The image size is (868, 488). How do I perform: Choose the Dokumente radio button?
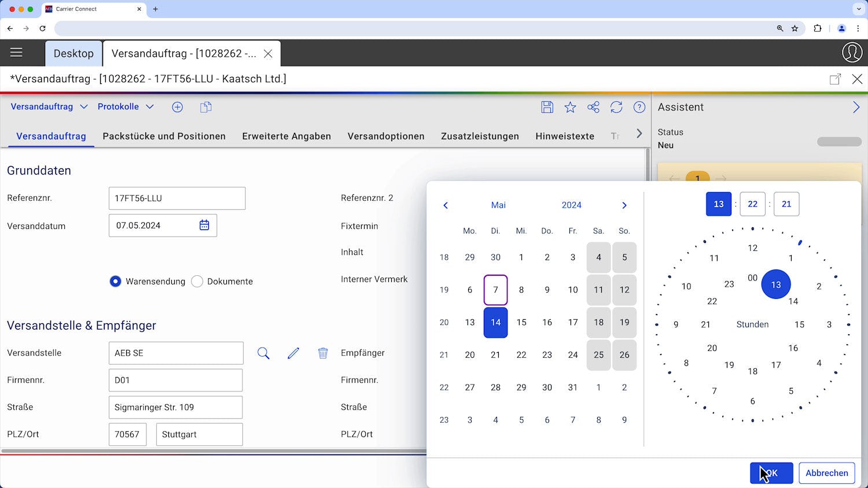coord(197,281)
